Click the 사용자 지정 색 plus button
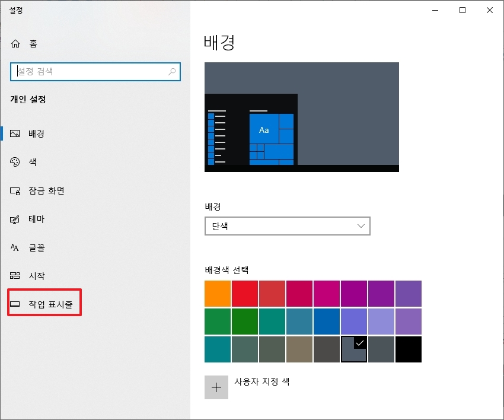Viewport: 504px width, 420px height. pyautogui.click(x=216, y=387)
